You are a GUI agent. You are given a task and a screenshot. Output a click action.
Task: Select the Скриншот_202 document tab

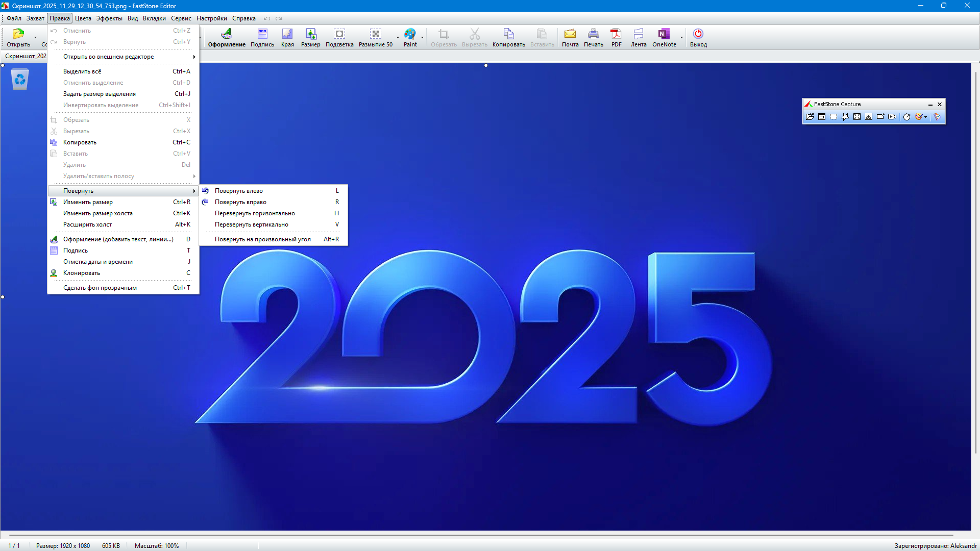(26, 56)
